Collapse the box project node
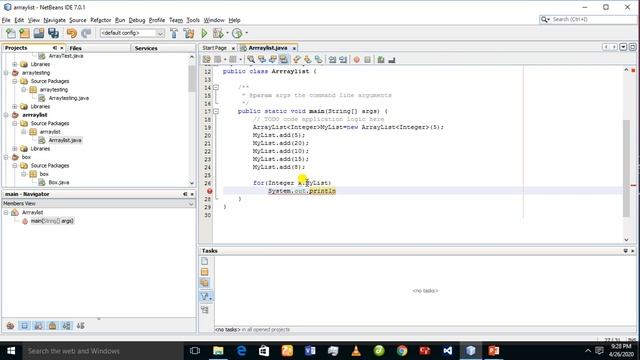 (6, 157)
